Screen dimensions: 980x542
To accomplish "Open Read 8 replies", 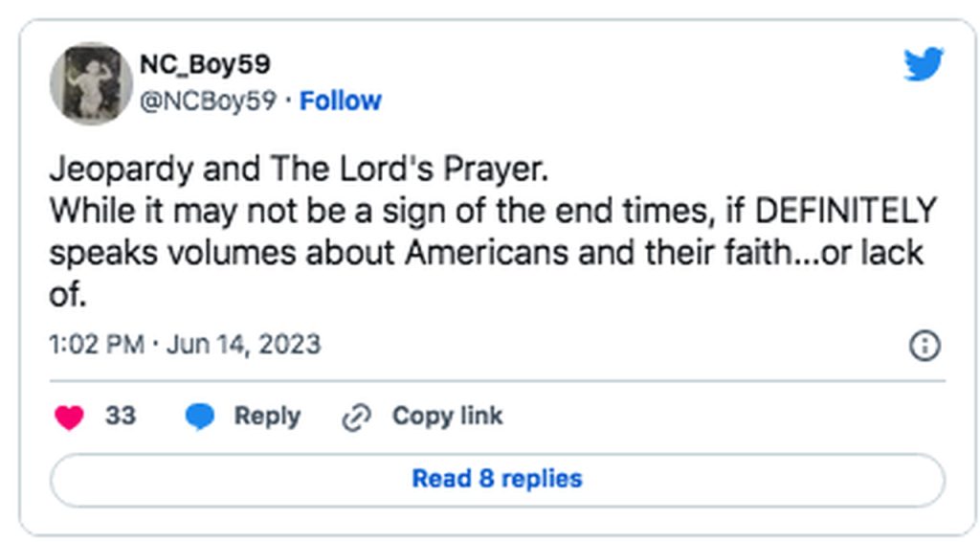I will tap(498, 480).
